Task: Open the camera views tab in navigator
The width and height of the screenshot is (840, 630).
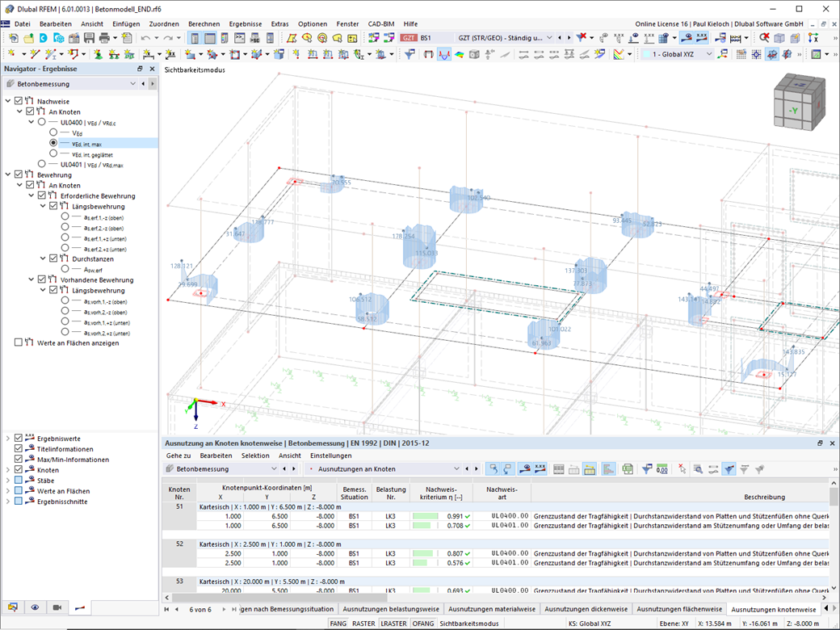Action: point(57,607)
